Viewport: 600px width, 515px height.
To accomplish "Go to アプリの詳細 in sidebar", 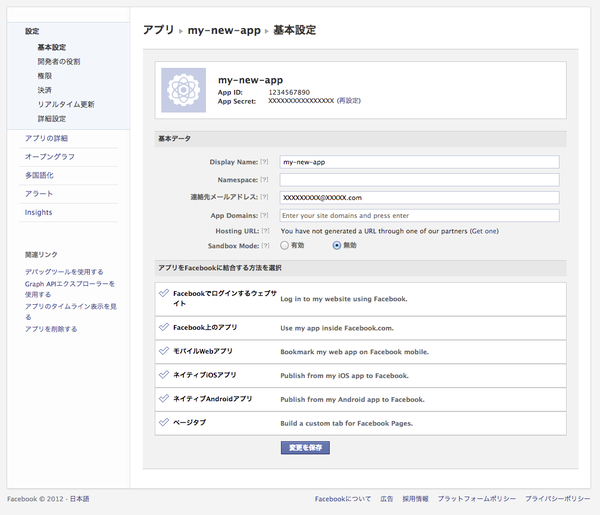I will pos(46,138).
